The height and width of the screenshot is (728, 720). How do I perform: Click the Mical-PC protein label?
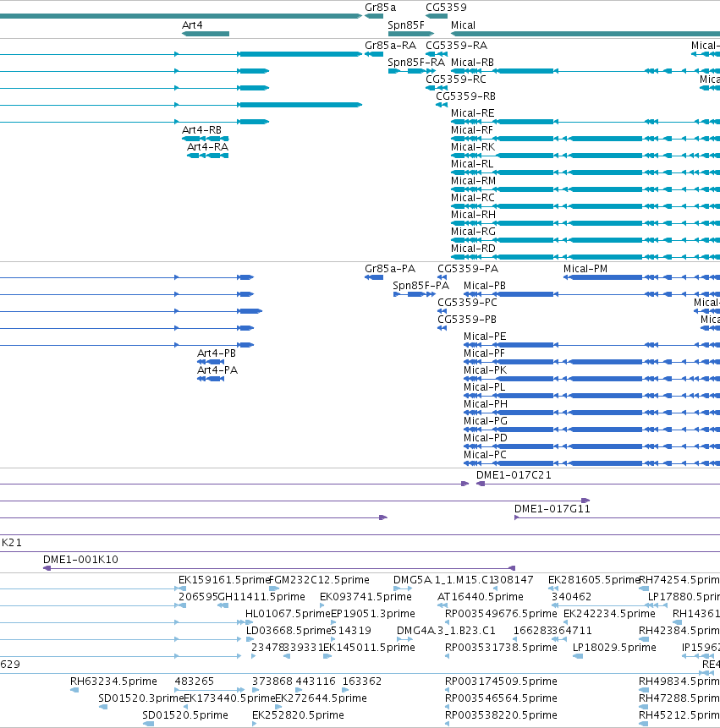[485, 455]
